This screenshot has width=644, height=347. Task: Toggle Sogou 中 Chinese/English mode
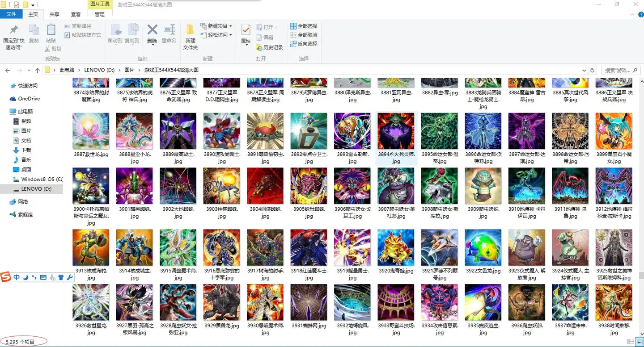(x=17, y=277)
